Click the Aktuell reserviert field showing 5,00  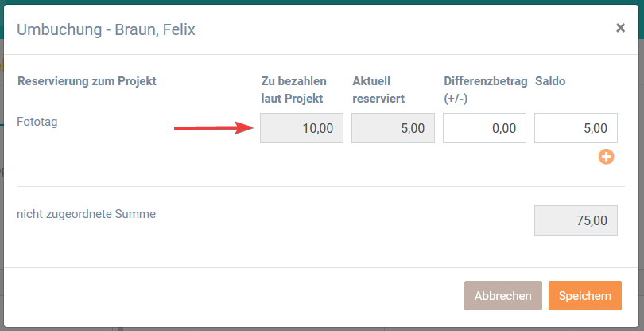393,128
